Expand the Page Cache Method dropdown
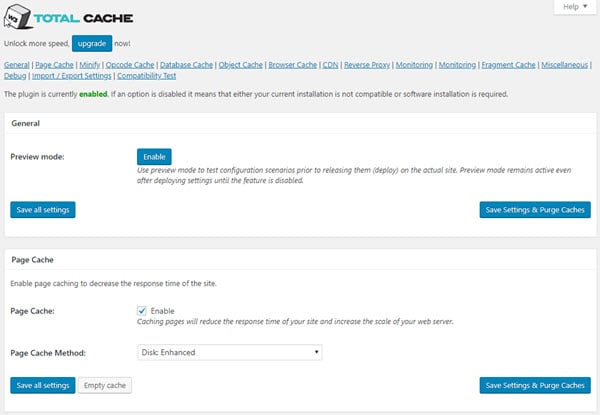 (x=229, y=352)
